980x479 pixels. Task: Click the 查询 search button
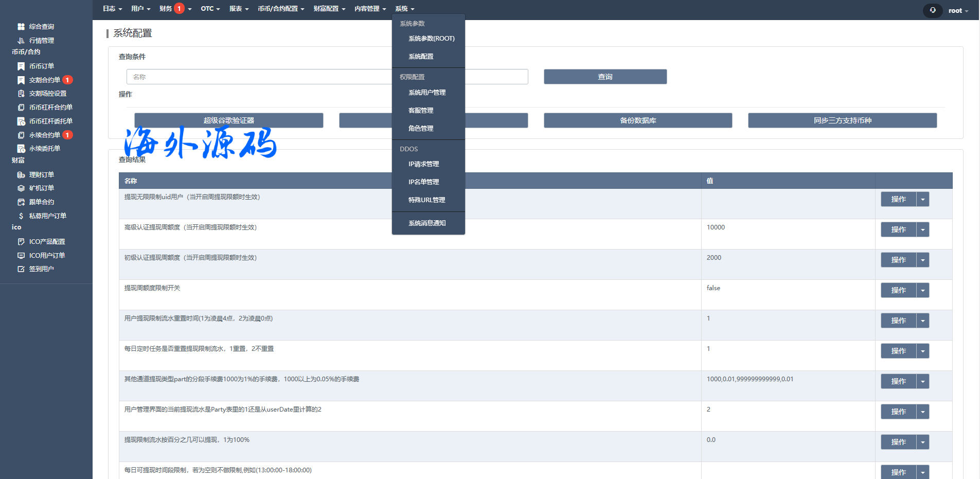pyautogui.click(x=605, y=77)
